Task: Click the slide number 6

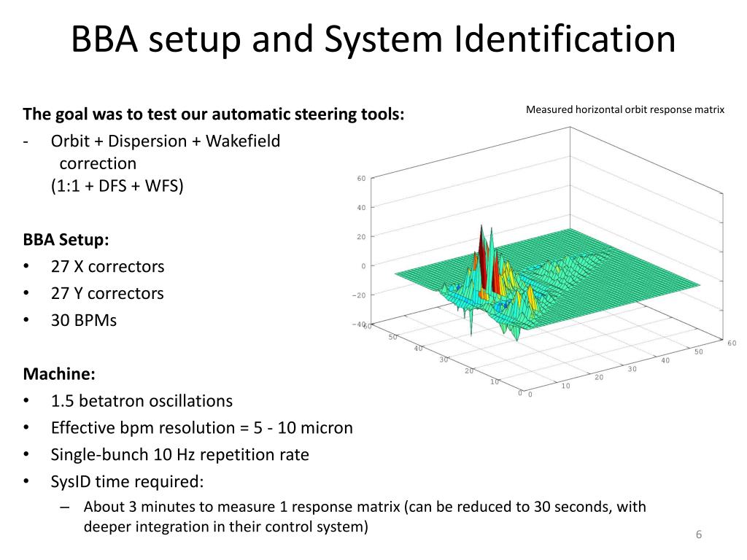Action: pos(699,534)
